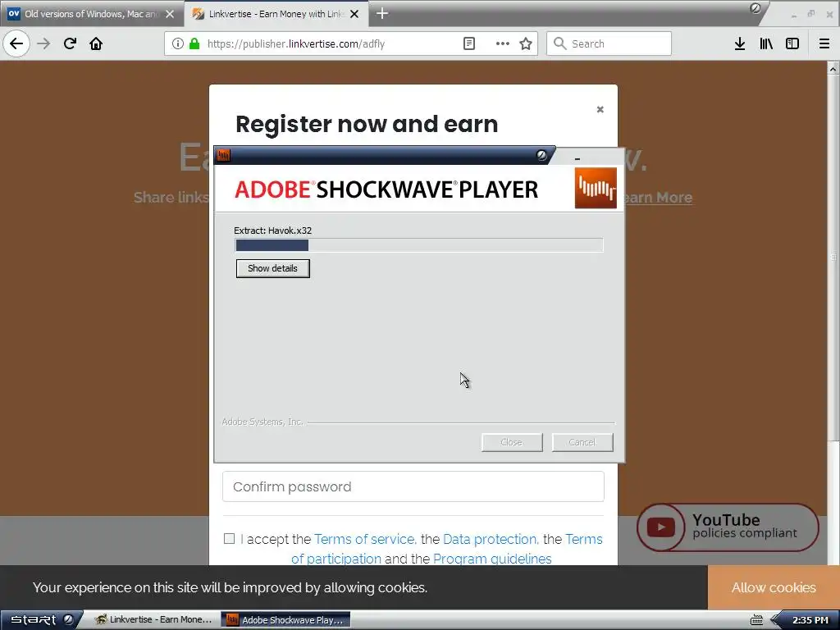Click the Learn More link behind the dialog

(659, 197)
